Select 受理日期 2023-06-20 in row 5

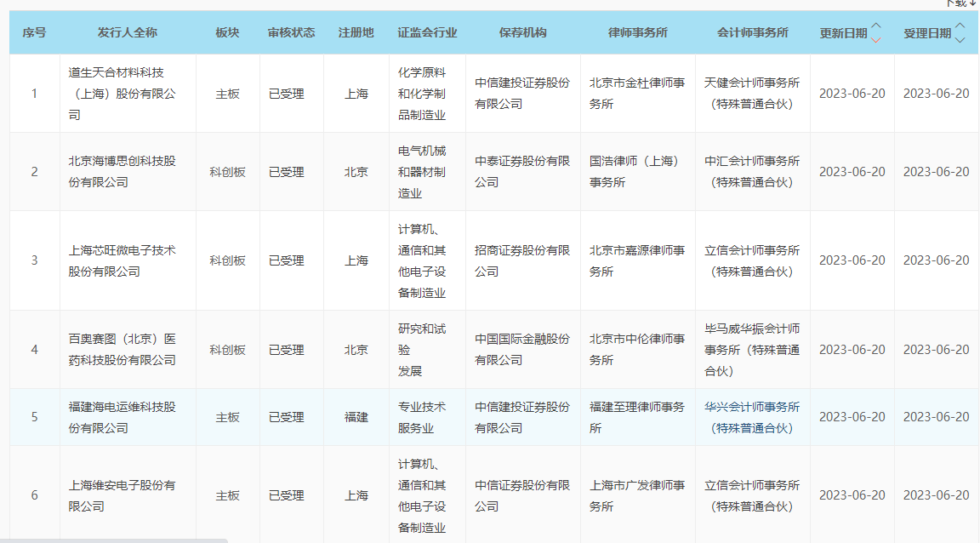[x=937, y=417]
